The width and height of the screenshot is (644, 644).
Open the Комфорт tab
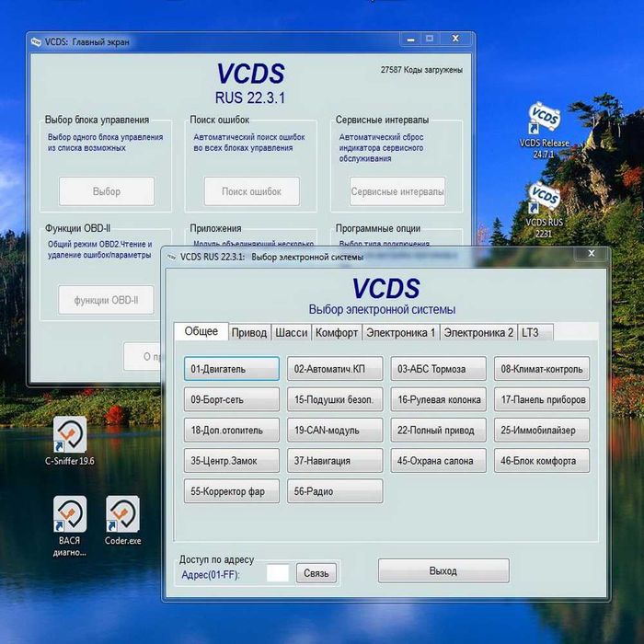337,333
